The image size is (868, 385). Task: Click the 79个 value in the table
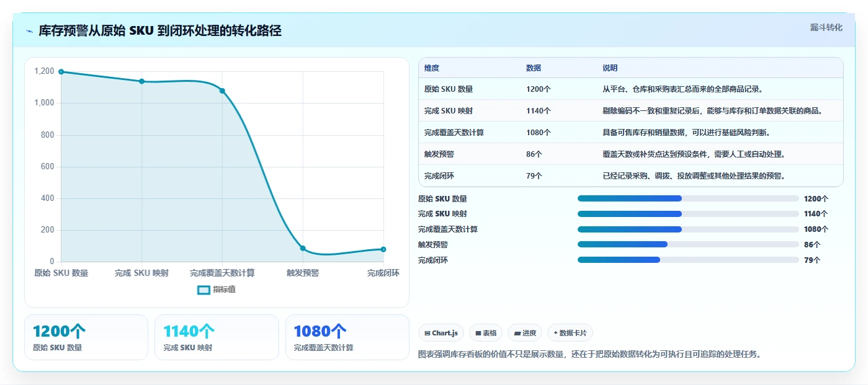(534, 176)
